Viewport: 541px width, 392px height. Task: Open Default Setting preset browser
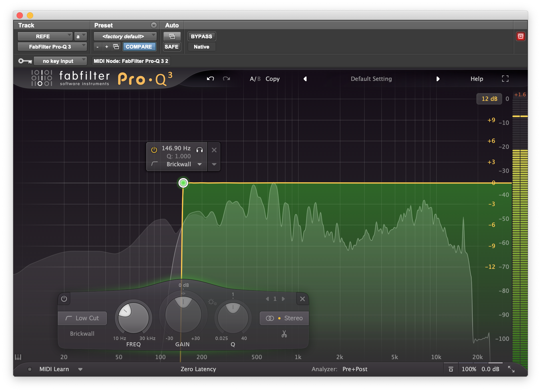[371, 79]
